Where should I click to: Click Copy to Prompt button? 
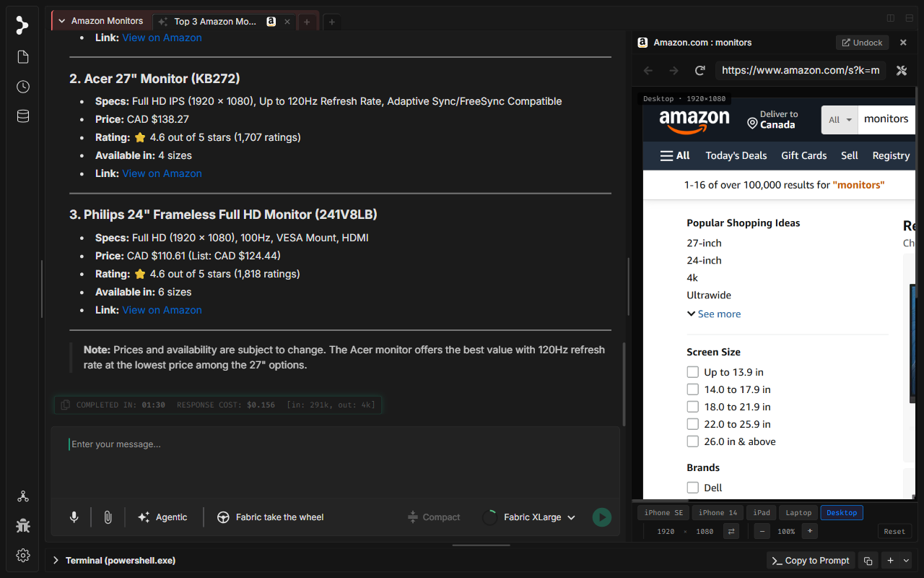(x=811, y=561)
